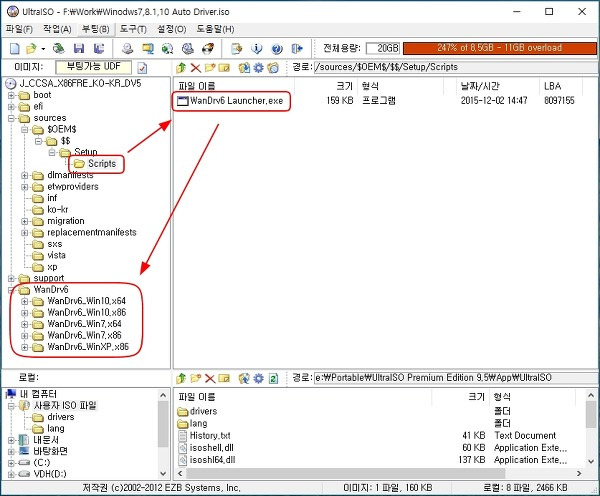Screen dimensions: 600x496
Task: Open the 도움말(H) menu
Action: [215, 29]
